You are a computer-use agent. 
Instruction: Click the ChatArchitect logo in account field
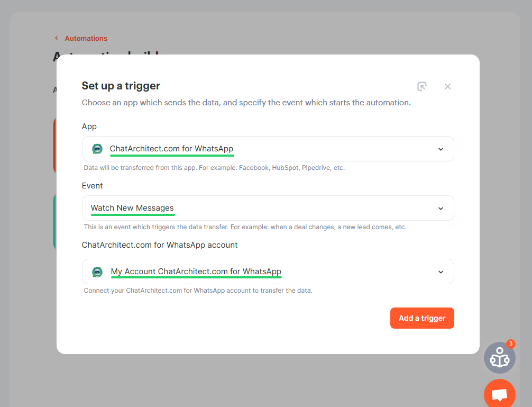97,272
